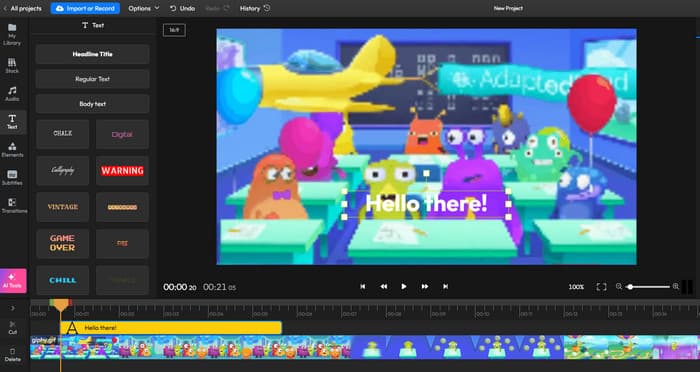Image resolution: width=700 pixels, height=372 pixels.
Task: Choose the Calligraphy text style
Action: [x=63, y=171]
